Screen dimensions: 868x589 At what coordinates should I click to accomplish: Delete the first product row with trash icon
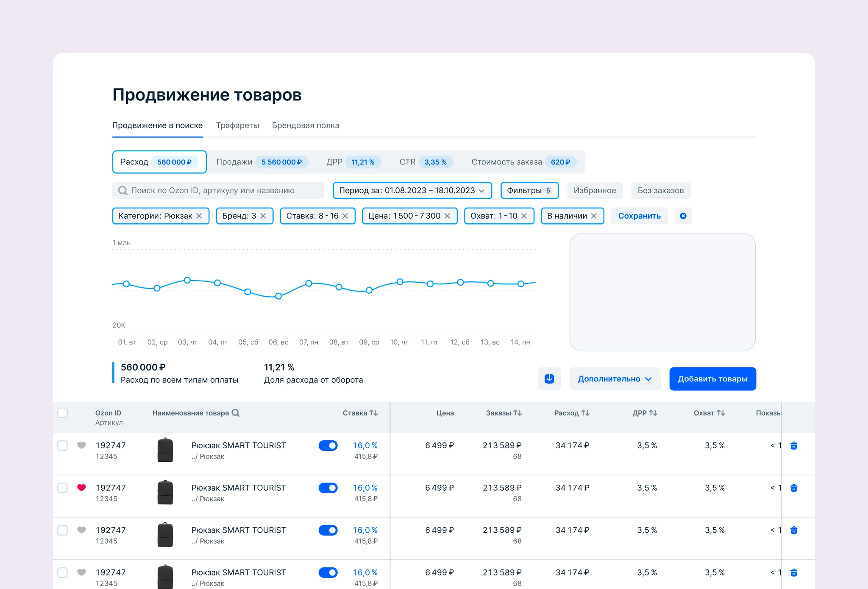coord(794,445)
